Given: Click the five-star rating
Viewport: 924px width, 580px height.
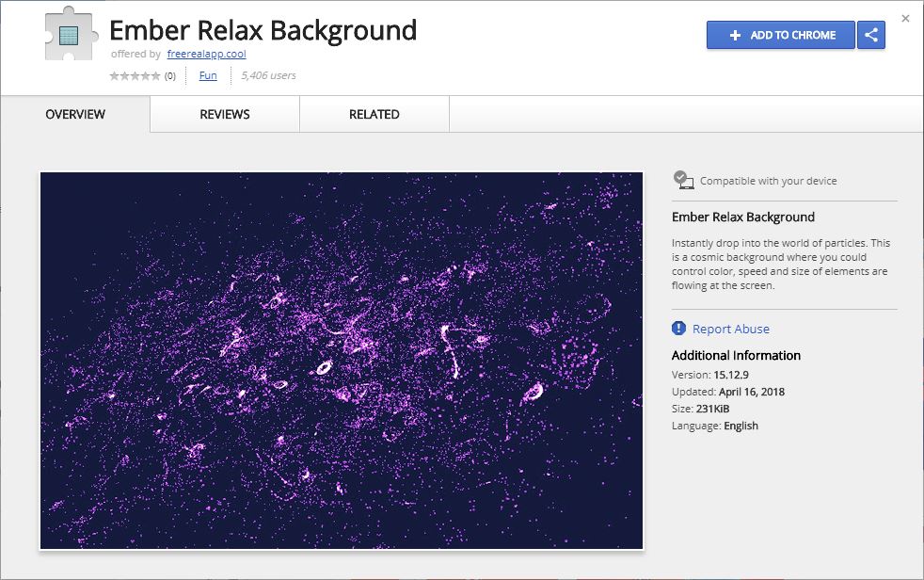Looking at the screenshot, I should click(135, 75).
